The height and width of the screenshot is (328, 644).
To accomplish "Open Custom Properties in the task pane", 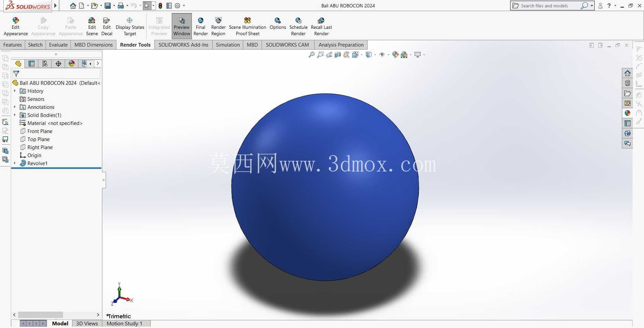I will click(x=627, y=123).
